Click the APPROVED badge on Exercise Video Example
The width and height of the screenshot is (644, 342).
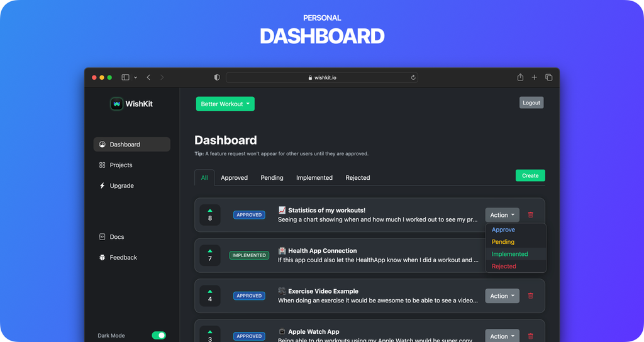tap(249, 295)
